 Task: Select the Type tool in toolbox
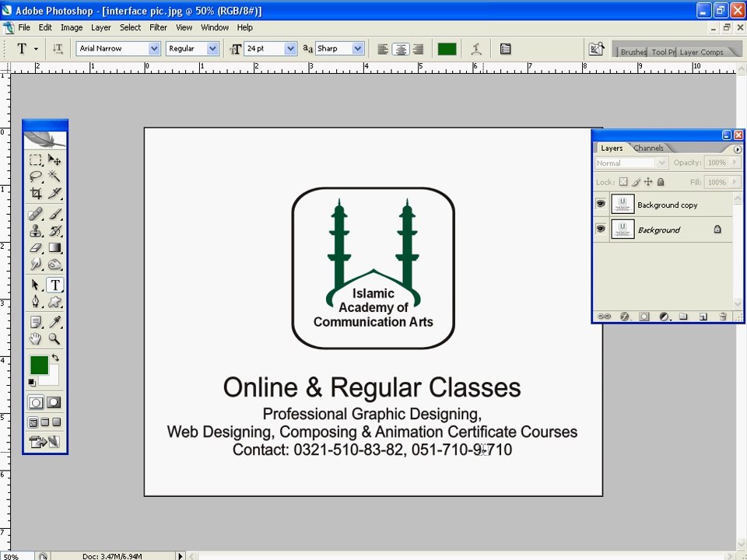[x=54, y=285]
